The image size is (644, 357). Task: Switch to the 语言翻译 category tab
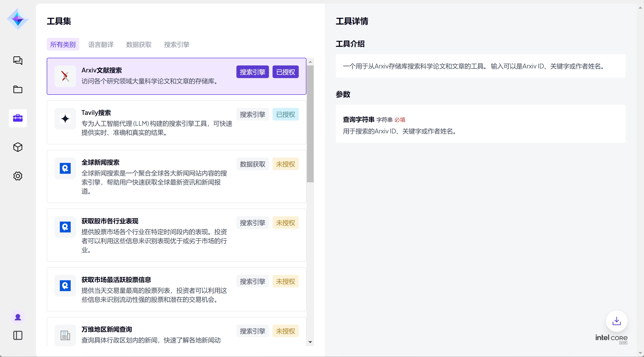tap(101, 44)
